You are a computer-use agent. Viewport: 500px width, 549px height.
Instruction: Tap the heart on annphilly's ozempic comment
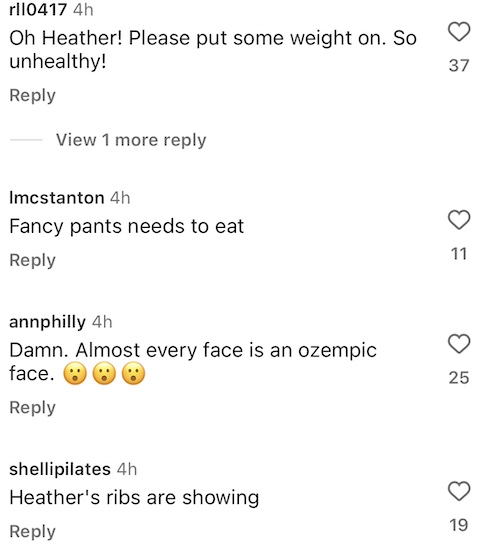459,343
